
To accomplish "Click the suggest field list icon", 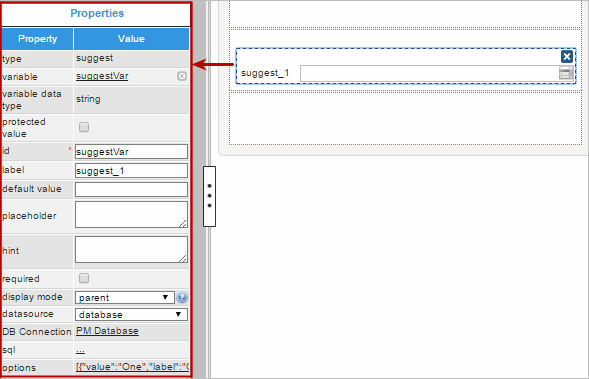I will [x=566, y=73].
